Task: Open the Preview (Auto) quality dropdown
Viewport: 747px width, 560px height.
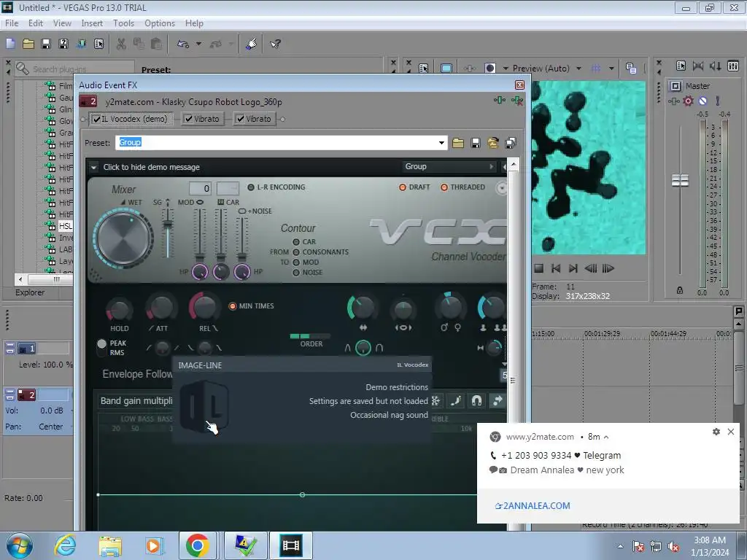Action: point(578,68)
